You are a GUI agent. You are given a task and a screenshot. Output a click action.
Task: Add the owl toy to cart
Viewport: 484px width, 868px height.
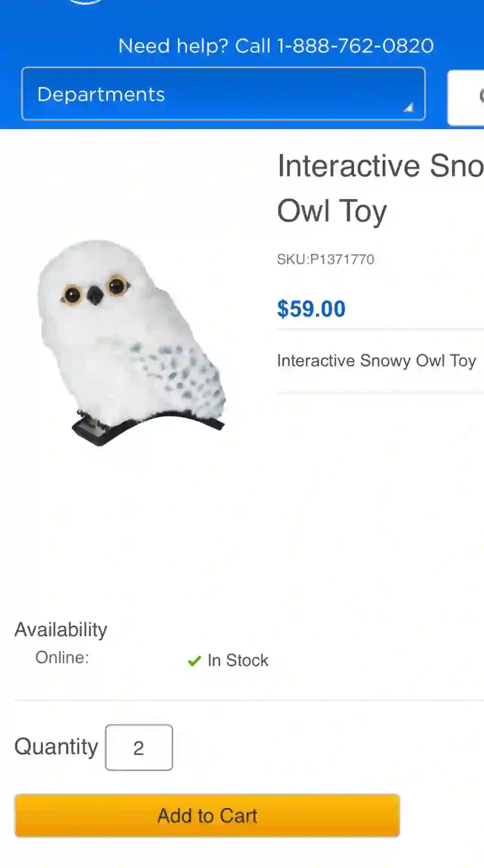tap(207, 816)
